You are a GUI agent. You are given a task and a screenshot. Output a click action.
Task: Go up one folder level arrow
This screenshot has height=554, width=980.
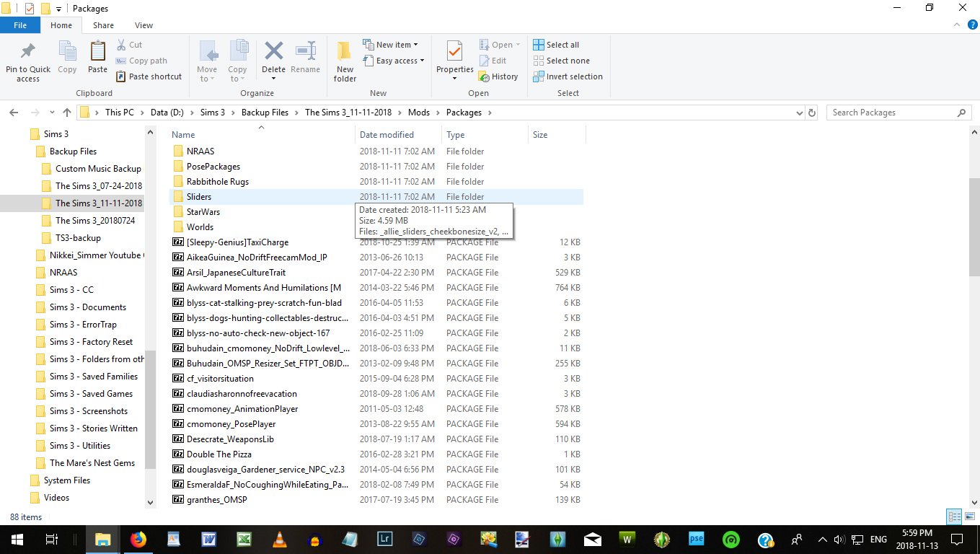(x=67, y=113)
